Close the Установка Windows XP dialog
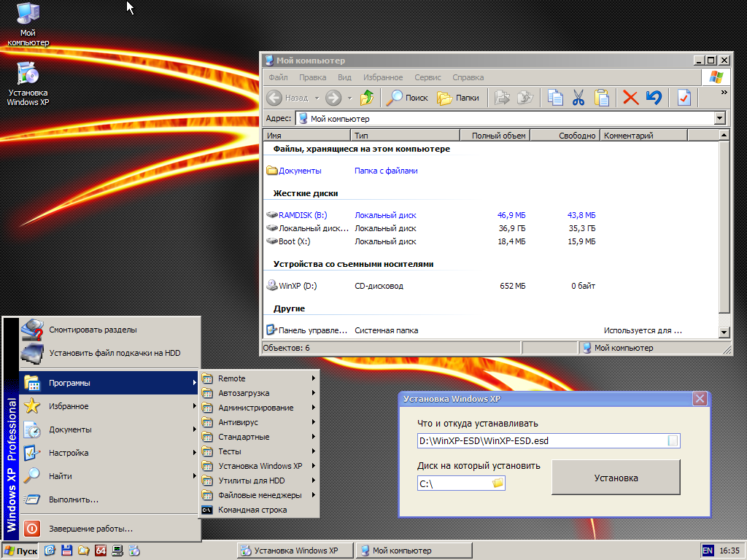The image size is (747, 560). click(700, 399)
